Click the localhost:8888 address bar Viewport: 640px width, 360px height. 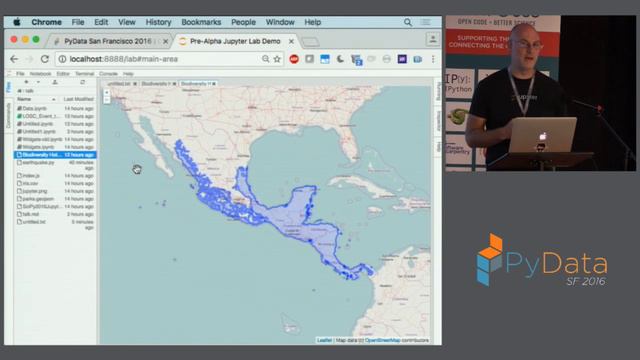point(163,59)
